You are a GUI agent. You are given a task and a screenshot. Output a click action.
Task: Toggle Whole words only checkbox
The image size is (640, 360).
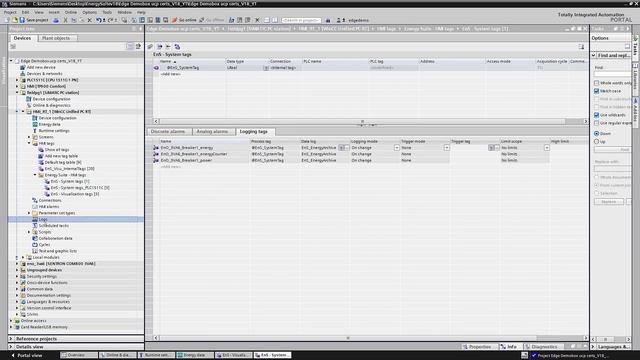[596, 83]
